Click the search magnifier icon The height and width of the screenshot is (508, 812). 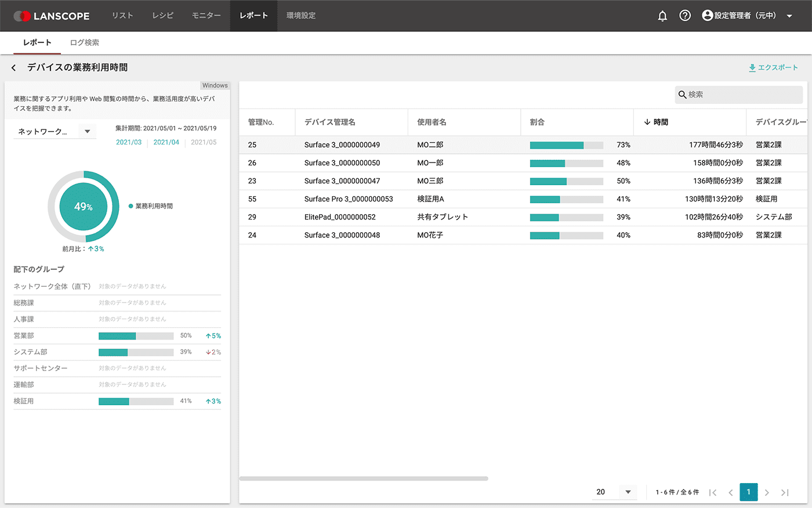click(683, 95)
